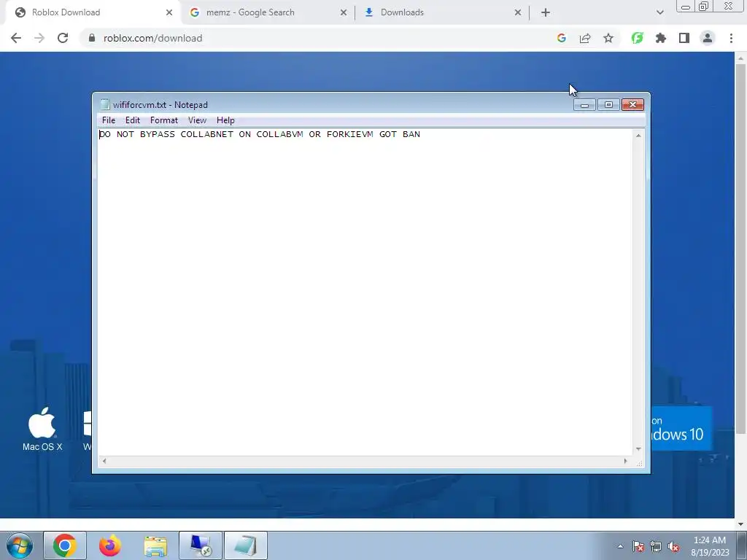Open a new Chrome tab
The image size is (747, 560).
546,12
